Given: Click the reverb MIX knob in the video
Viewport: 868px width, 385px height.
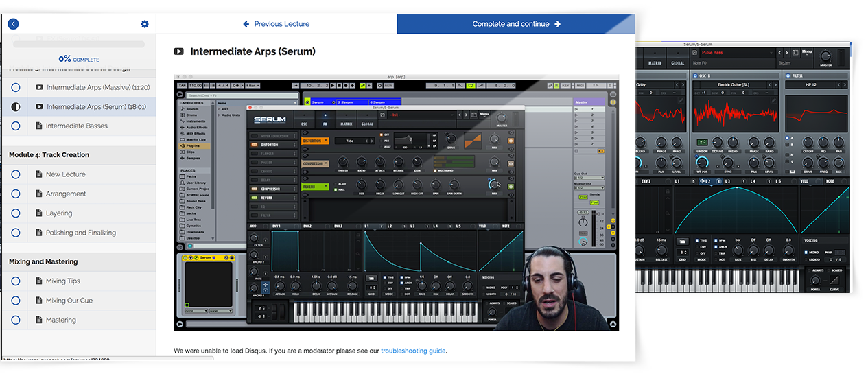Looking at the screenshot, I should point(493,184).
